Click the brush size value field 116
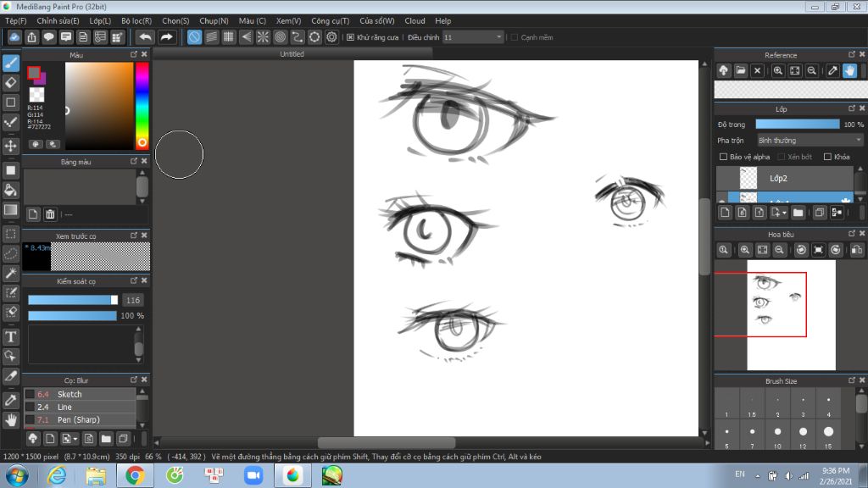 point(133,300)
